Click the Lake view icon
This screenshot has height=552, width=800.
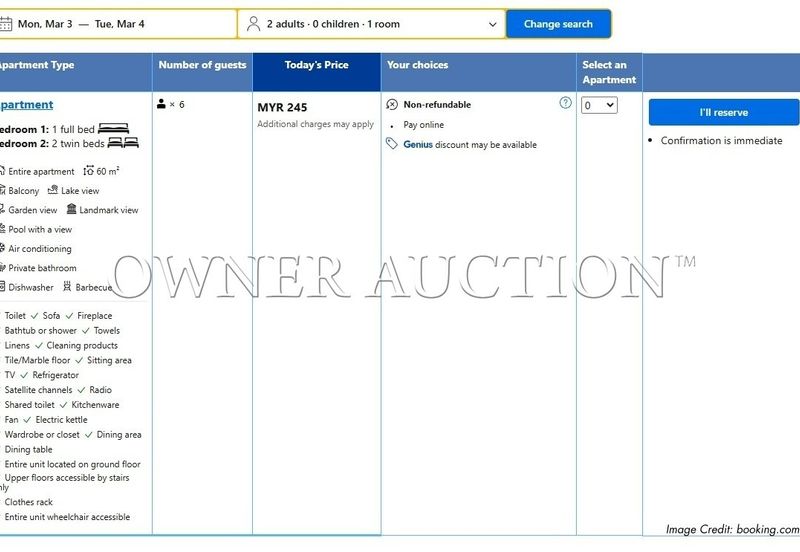[53, 190]
